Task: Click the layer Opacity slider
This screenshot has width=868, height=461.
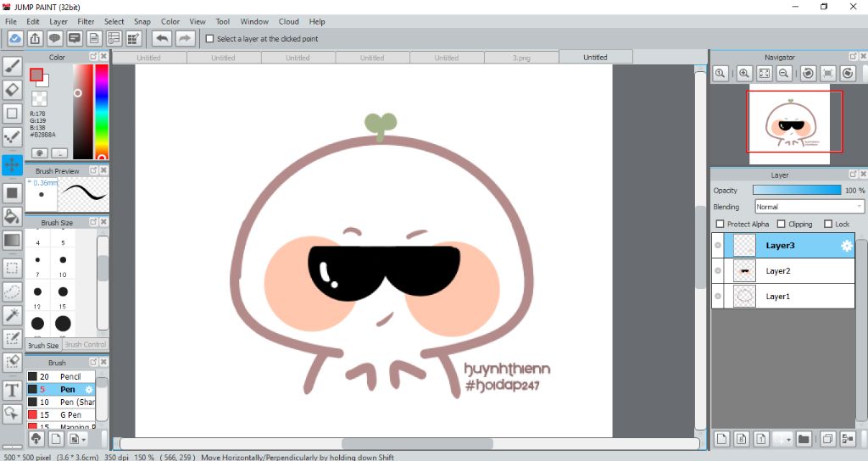Action: pyautogui.click(x=797, y=190)
